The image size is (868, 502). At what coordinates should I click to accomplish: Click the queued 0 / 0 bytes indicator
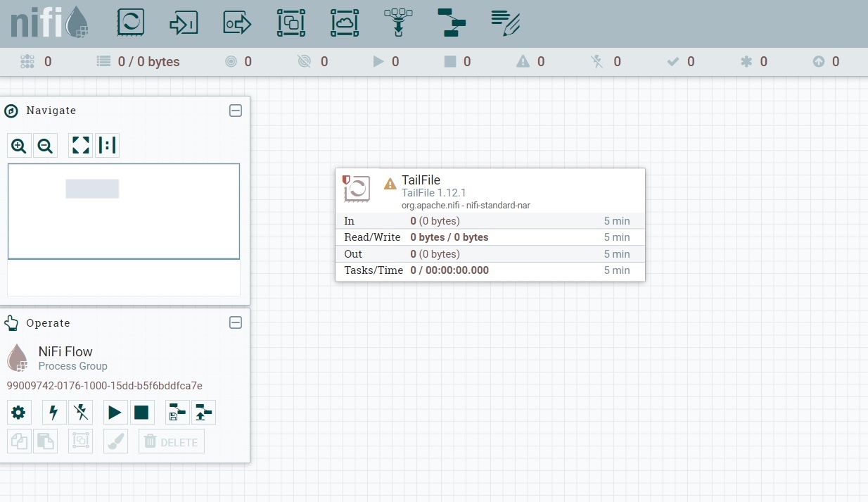(139, 62)
